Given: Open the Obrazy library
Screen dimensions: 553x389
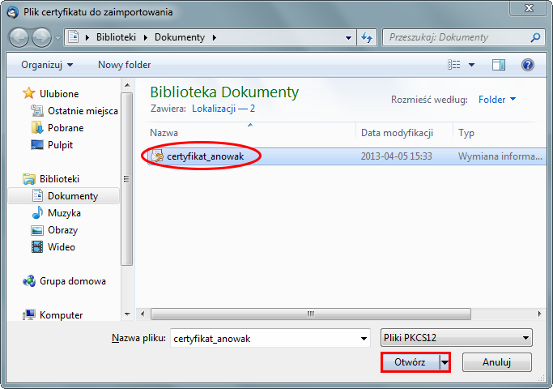Looking at the screenshot, I should point(62,230).
